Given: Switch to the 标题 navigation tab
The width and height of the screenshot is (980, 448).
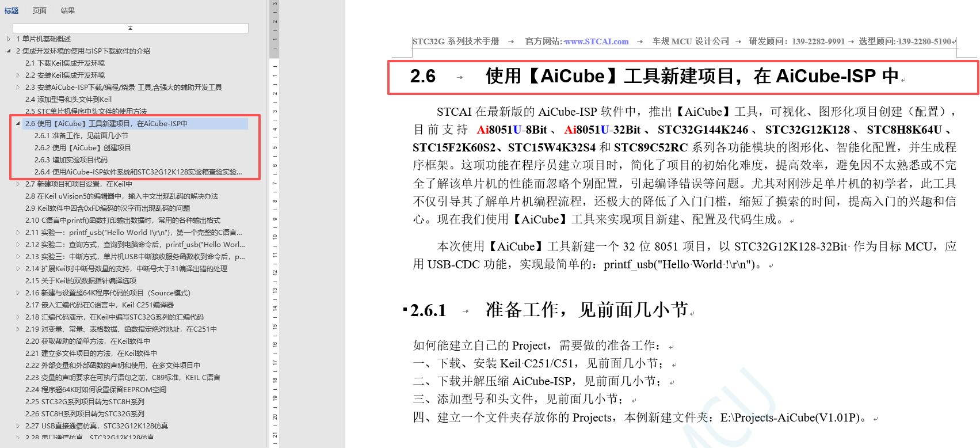Looking at the screenshot, I should (12, 10).
